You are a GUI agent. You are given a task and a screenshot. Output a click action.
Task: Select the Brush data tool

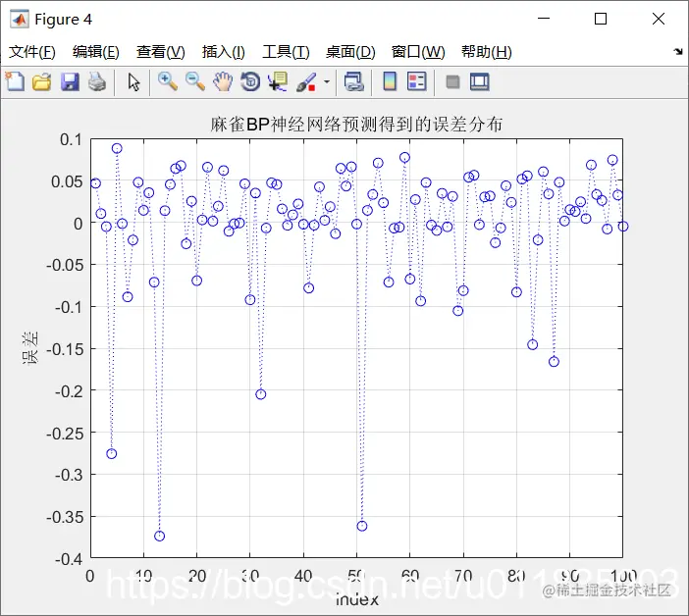point(306,82)
